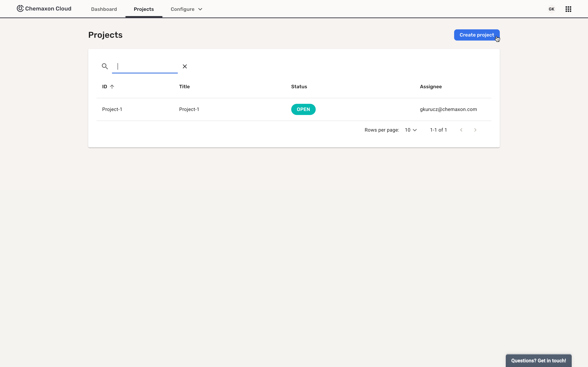Open the Project-1 row by its ID
The image size is (588, 367).
pos(112,109)
